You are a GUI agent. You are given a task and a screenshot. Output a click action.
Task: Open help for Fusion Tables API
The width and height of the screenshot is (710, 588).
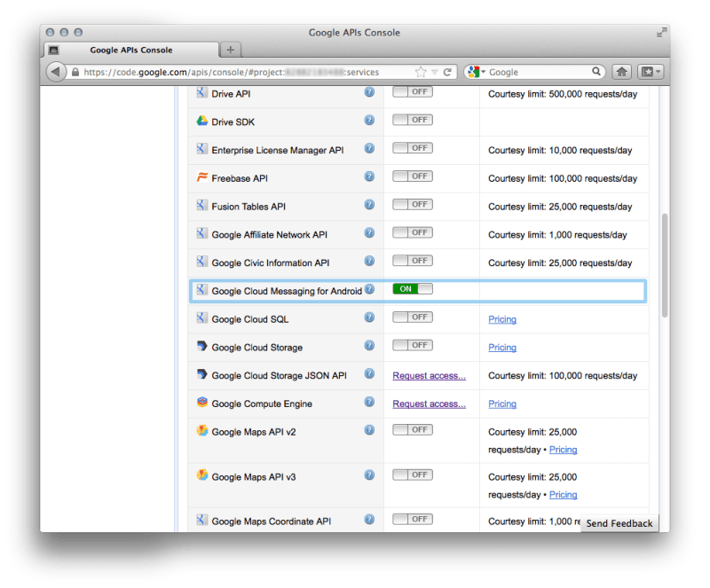tap(369, 204)
